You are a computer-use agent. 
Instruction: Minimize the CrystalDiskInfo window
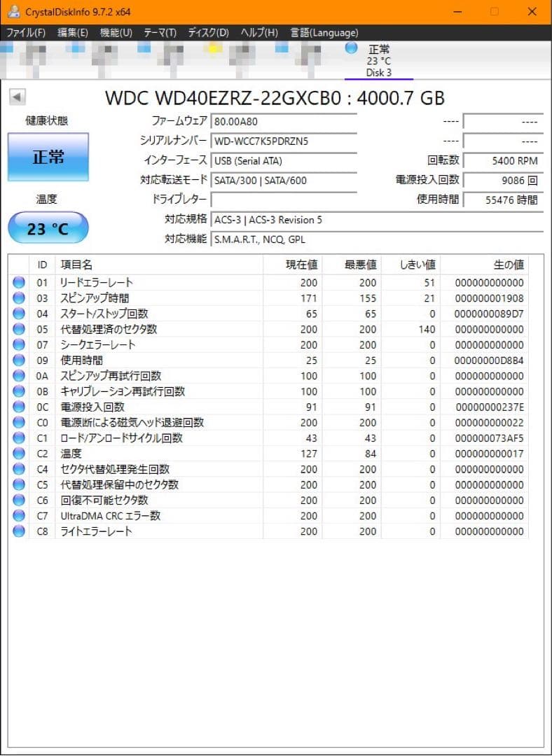(x=458, y=12)
